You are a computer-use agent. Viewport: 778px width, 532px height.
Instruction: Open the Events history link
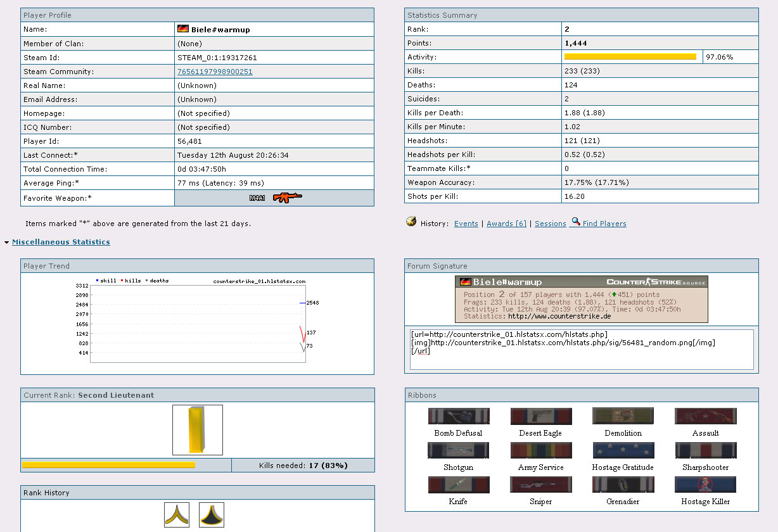click(x=466, y=224)
